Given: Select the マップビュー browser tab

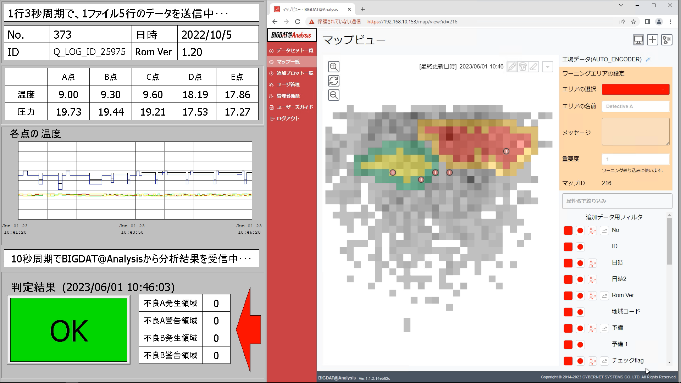Looking at the screenshot, I should [312, 9].
